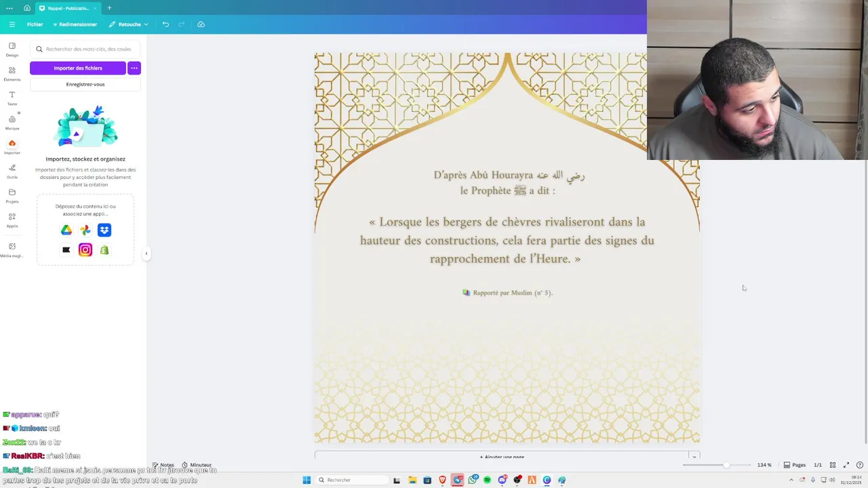Open the Média magique panel
This screenshot has height=488, width=868.
(x=12, y=250)
